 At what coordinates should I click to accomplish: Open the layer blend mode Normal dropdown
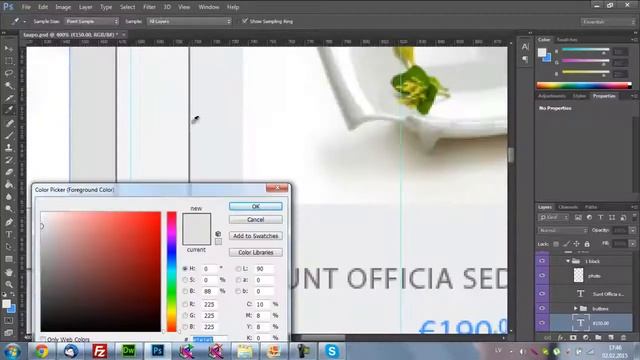(x=562, y=231)
